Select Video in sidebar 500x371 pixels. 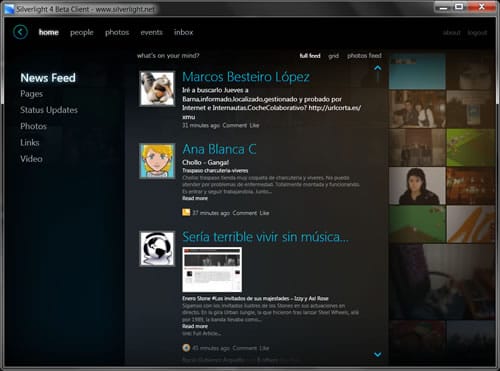click(x=31, y=159)
